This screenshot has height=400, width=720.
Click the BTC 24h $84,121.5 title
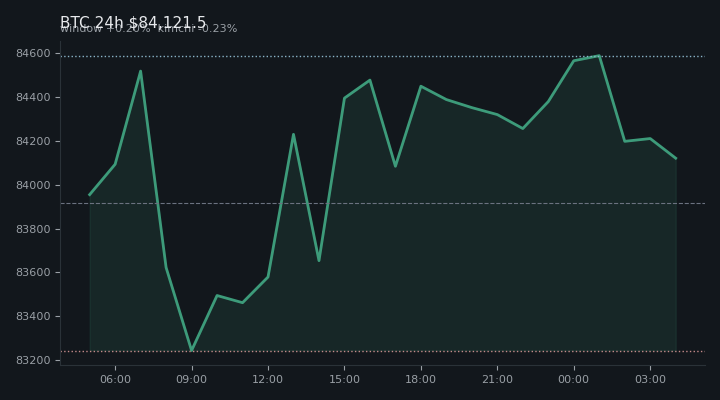click(x=133, y=22)
